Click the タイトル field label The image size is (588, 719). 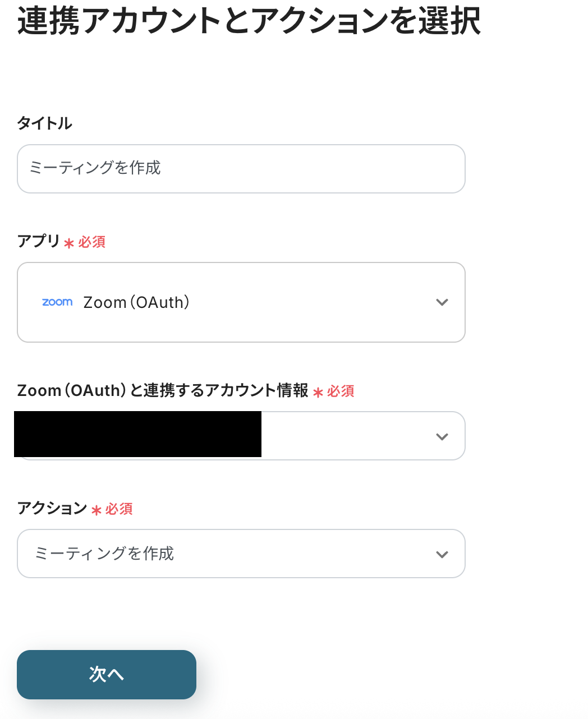44,123
